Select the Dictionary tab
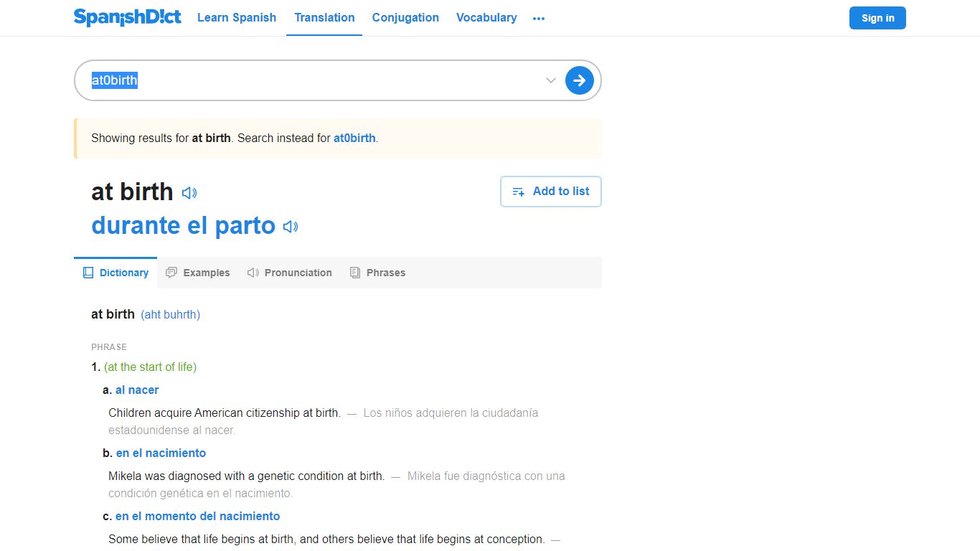 (x=116, y=273)
